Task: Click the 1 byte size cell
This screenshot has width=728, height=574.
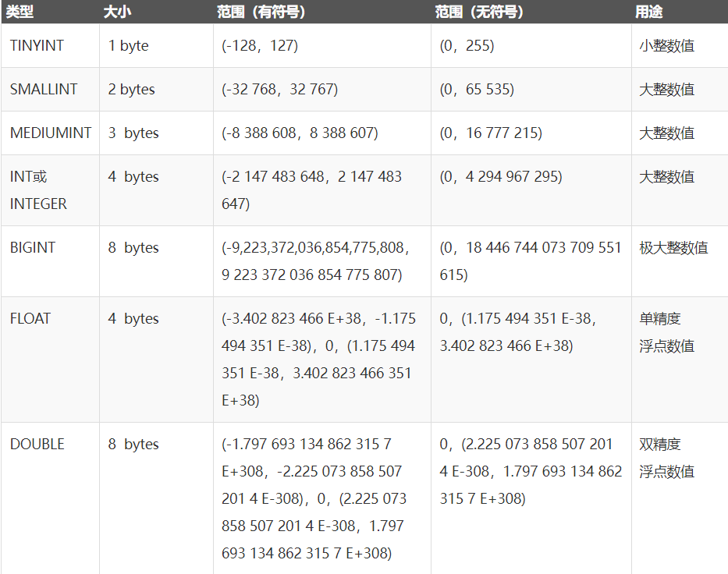Action: tap(129, 46)
